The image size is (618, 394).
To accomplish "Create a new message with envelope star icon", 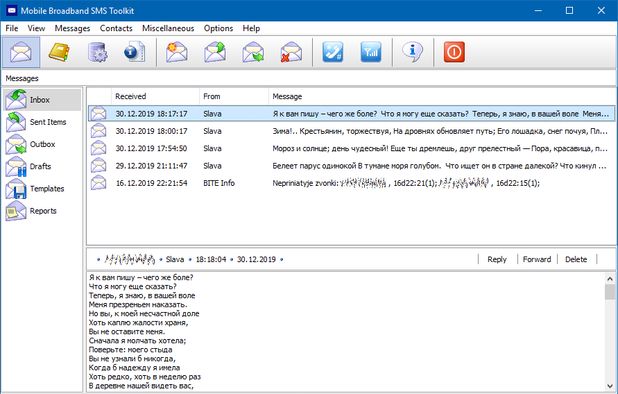I will [x=176, y=52].
